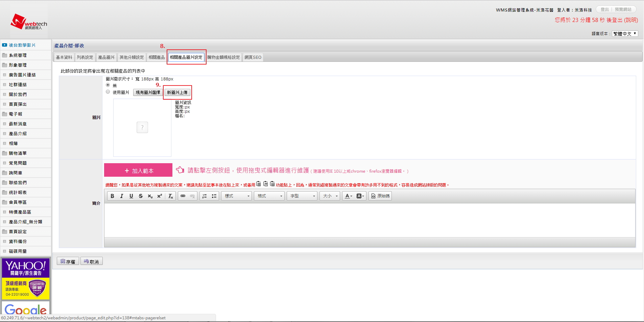Open the 字型 font dropdown
644x322 pixels.
[302, 196]
